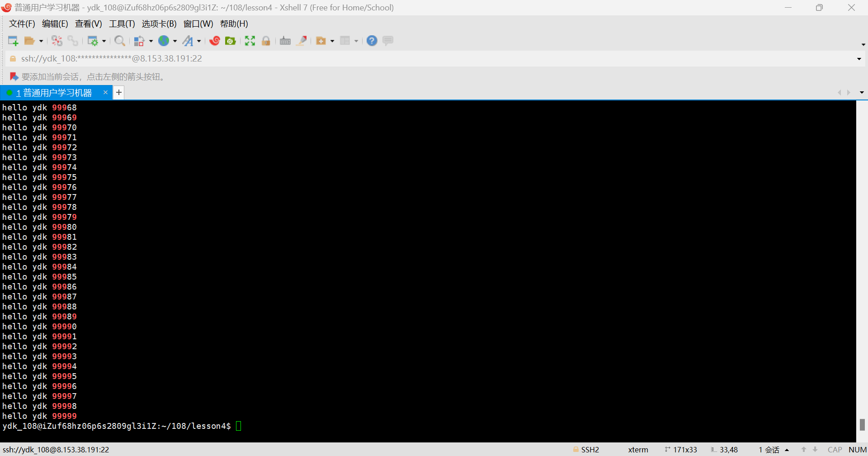868x456 pixels.
Task: Open the tab list dropdown arrow
Action: (862, 93)
